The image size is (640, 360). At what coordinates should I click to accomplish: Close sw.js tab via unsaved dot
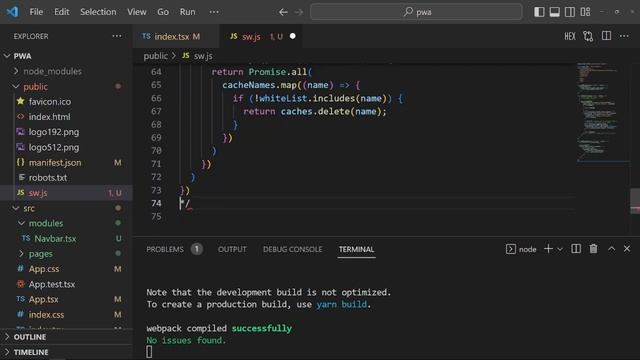(293, 36)
